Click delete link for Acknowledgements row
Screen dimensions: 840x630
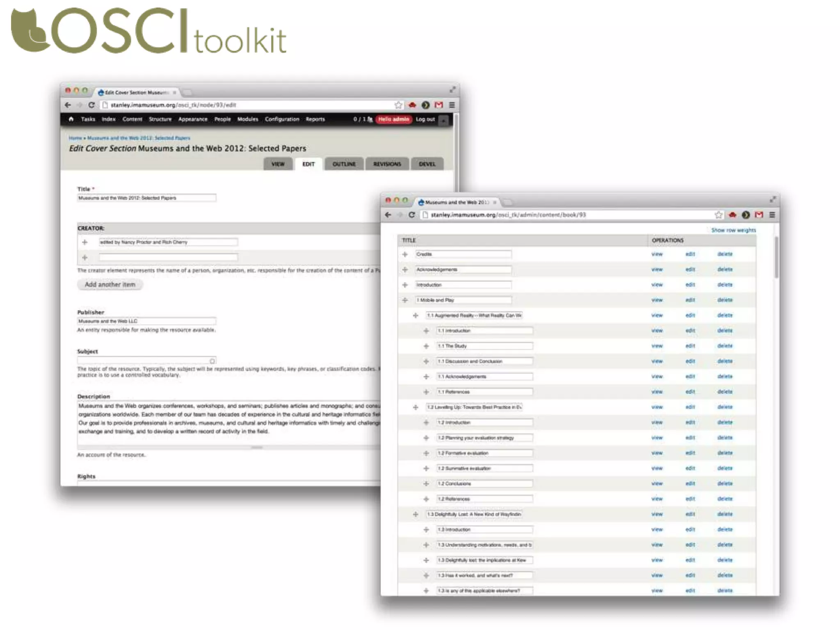point(725,269)
